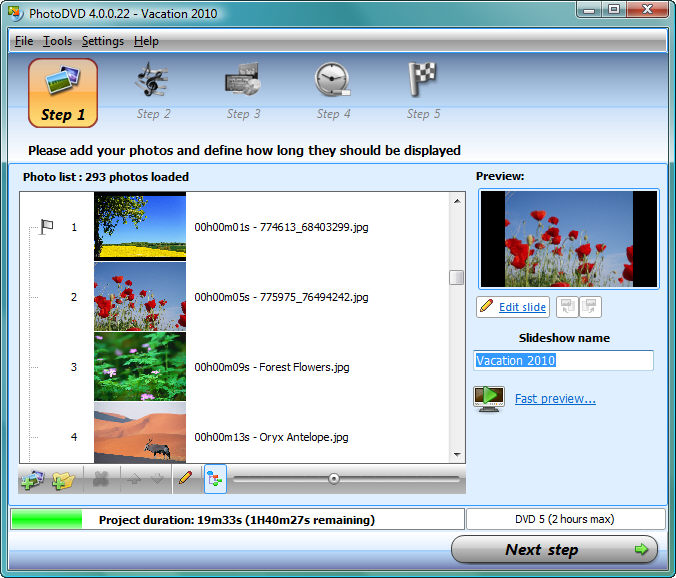Open the Settings menu
The height and width of the screenshot is (578, 676).
pyautogui.click(x=103, y=41)
